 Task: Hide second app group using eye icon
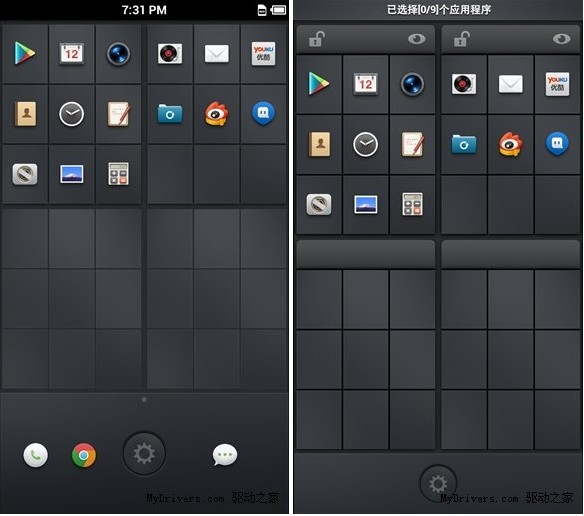(561, 39)
